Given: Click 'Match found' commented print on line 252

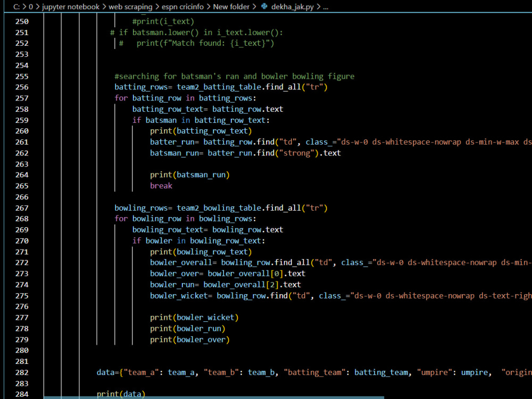Looking at the screenshot, I should (205, 44).
